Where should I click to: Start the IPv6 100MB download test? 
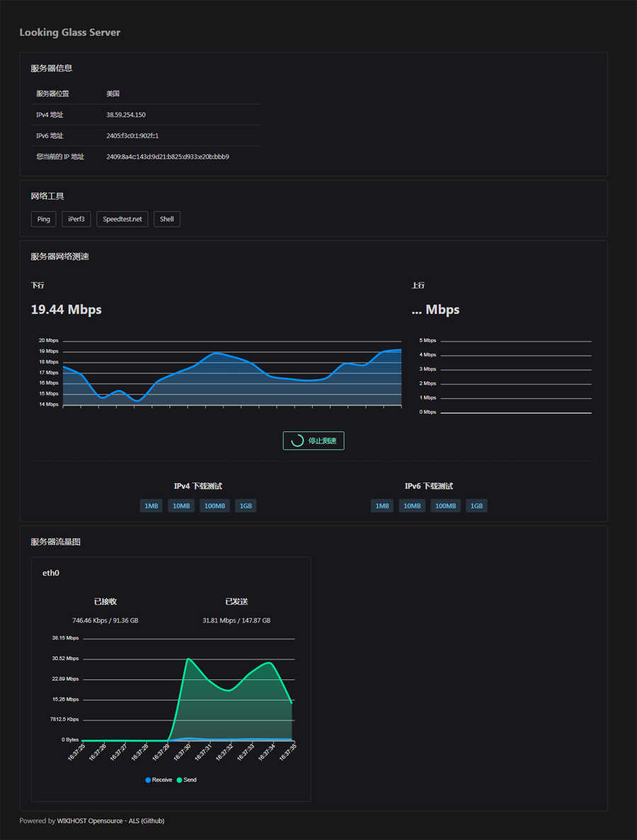pos(445,506)
